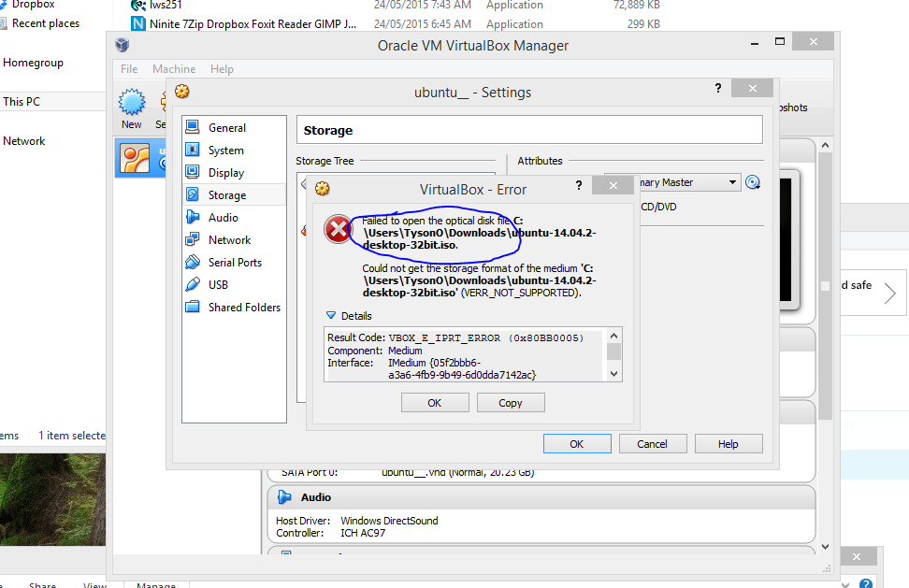
Task: Click the Ninite file icon
Action: coord(138,23)
